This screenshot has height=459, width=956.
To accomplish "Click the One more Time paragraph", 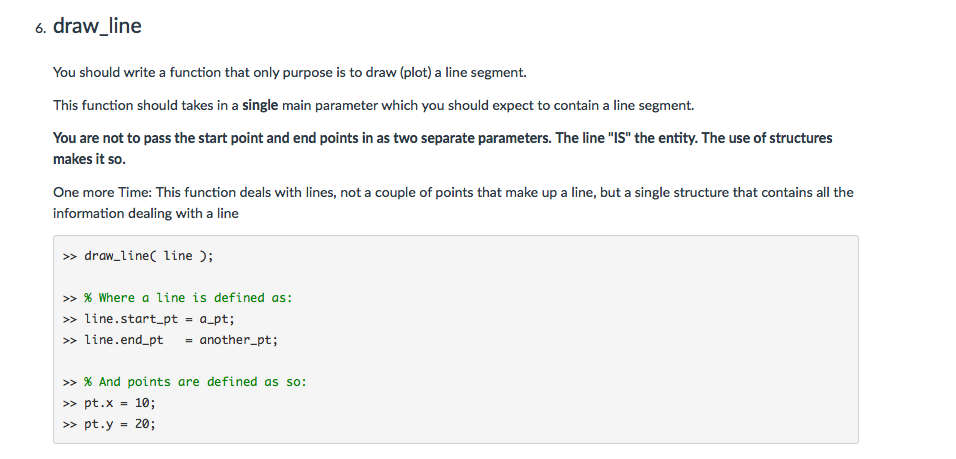I will tap(453, 203).
